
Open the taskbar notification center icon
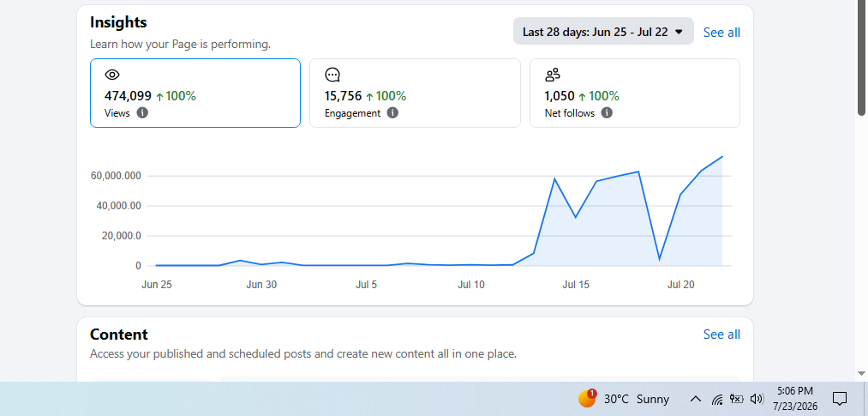point(840,399)
